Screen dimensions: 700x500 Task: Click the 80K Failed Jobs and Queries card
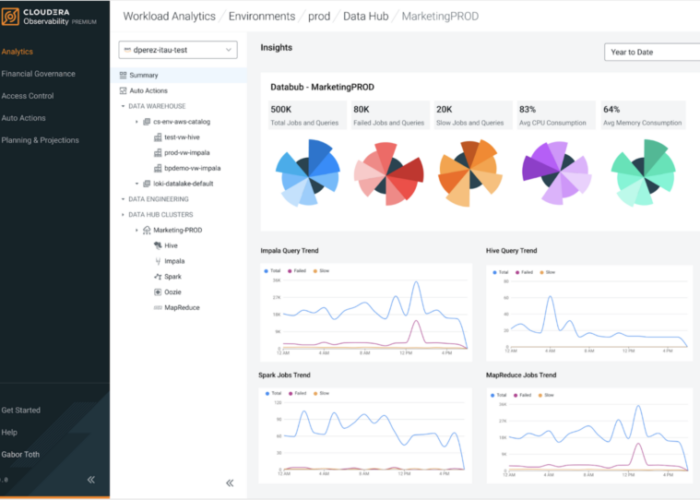coord(390,116)
